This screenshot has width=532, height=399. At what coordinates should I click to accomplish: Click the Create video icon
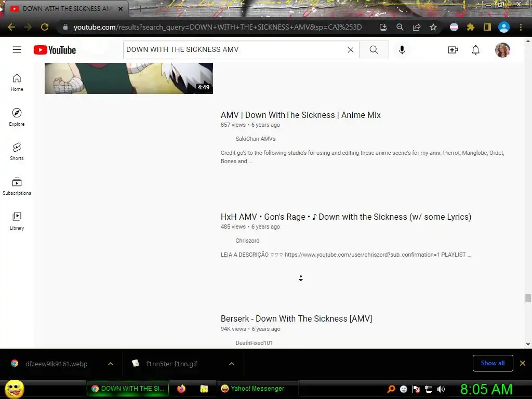(x=453, y=50)
